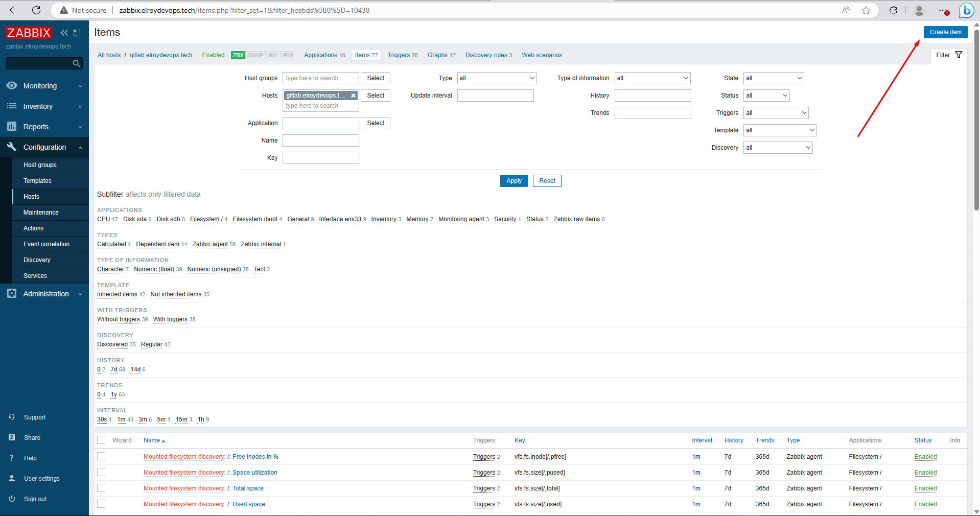The width and height of the screenshot is (980, 516).
Task: Check the Space utilization row checkbox
Action: coord(101,473)
